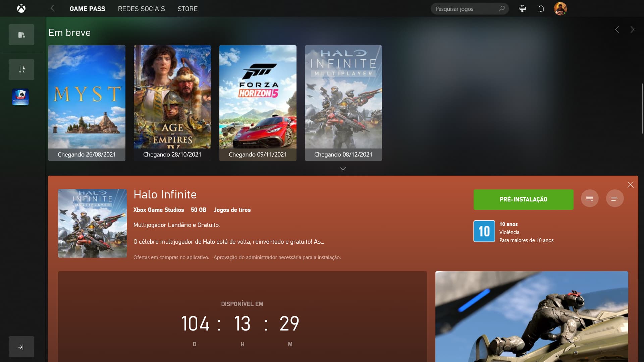Click the search magnifier icon
Viewport: 644px width, 362px height.
[x=501, y=9]
